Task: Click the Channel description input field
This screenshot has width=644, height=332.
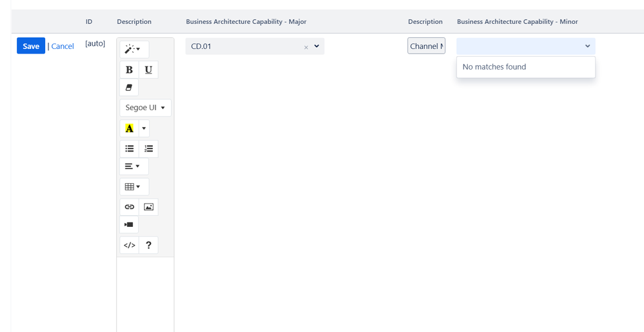Action: pos(427,46)
